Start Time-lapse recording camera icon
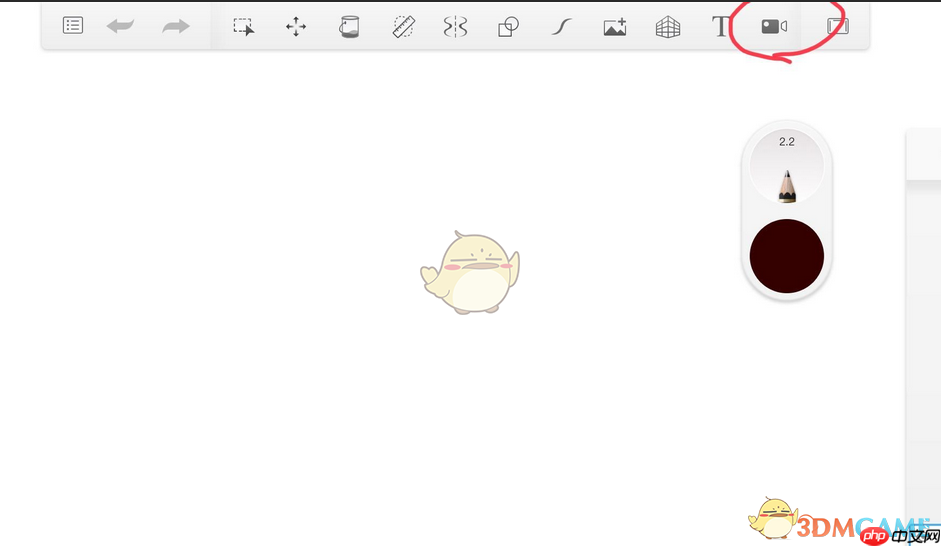This screenshot has height=546, width=941. coord(774,26)
